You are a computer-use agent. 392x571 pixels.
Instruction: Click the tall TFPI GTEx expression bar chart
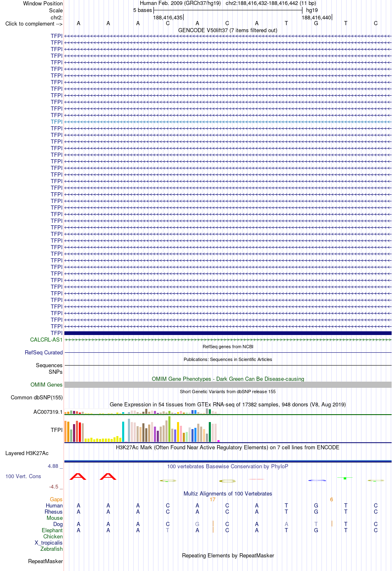[142, 429]
